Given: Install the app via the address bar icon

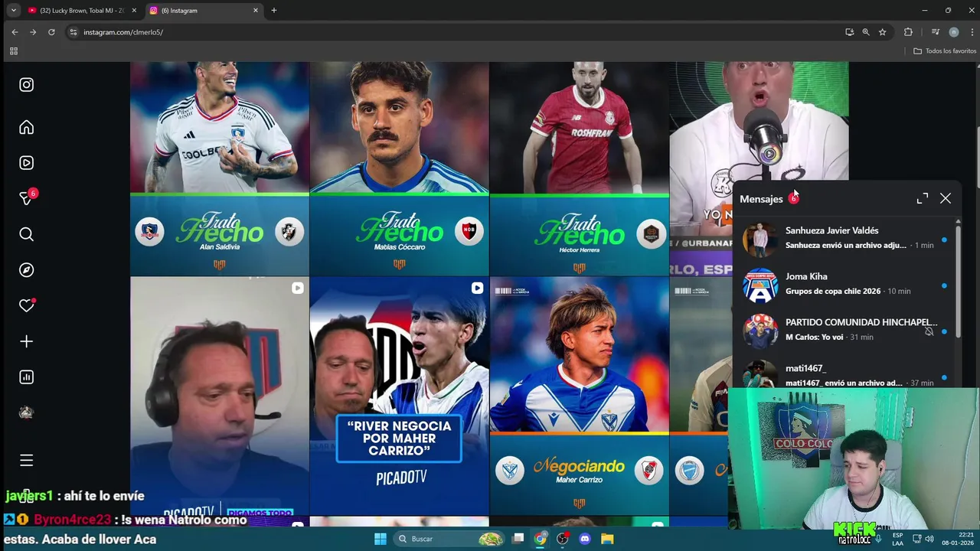Looking at the screenshot, I should click(849, 32).
